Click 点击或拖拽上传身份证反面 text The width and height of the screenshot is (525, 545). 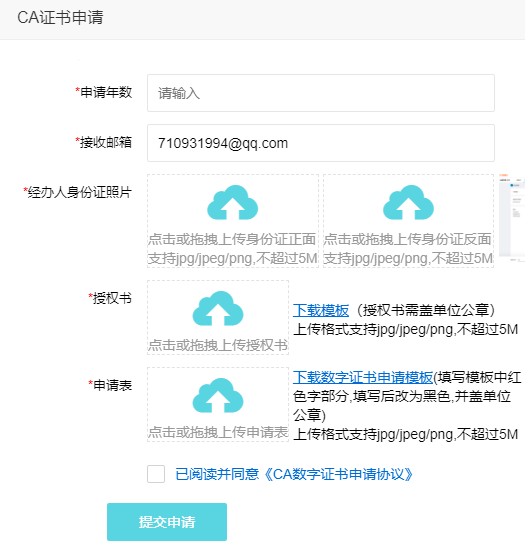[x=407, y=239]
